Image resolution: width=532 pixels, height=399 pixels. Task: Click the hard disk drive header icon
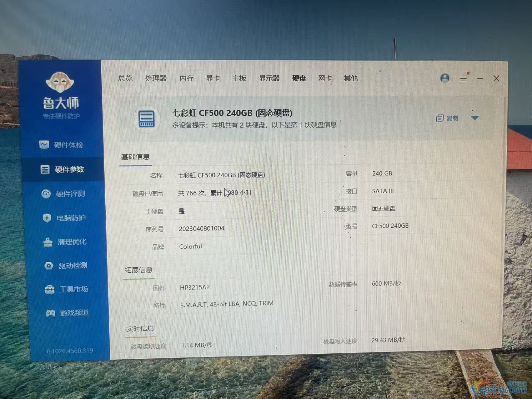coord(147,119)
